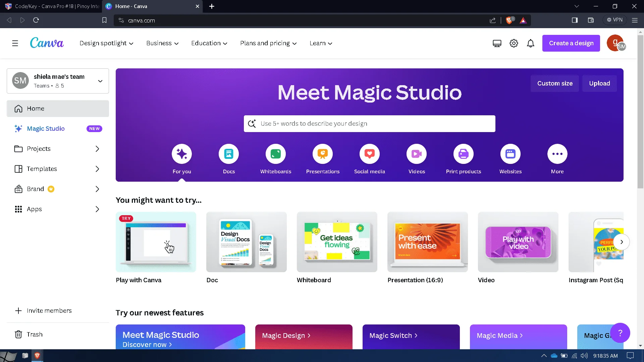This screenshot has width=644, height=362.
Task: Expand the Design spotlight menu
Action: [106, 43]
